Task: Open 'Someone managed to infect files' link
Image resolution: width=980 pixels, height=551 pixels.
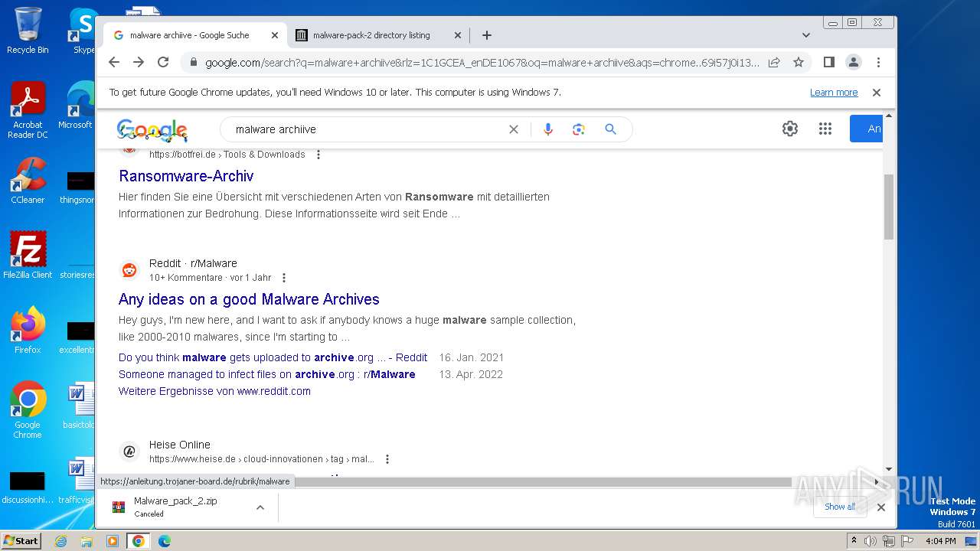Action: [x=266, y=374]
